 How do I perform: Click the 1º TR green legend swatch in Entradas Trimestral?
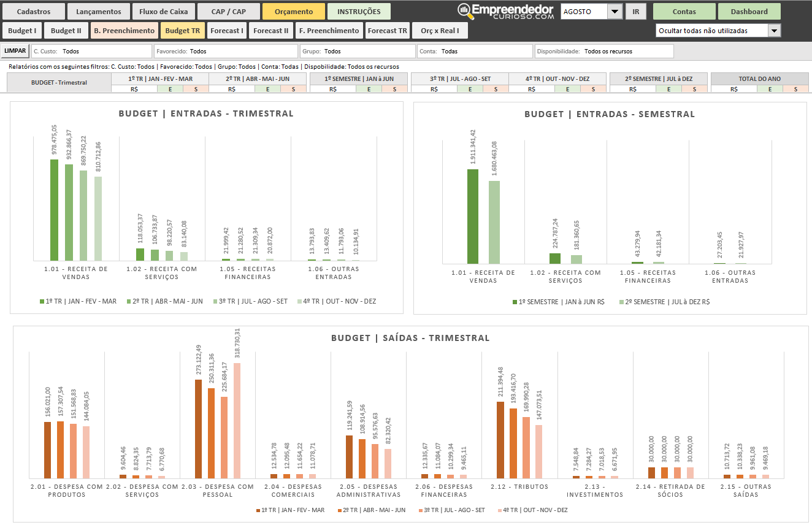(x=42, y=301)
